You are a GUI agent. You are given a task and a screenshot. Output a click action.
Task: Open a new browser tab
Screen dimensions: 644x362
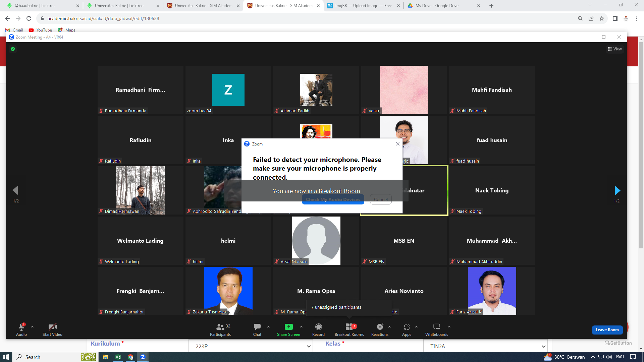tap(491, 6)
